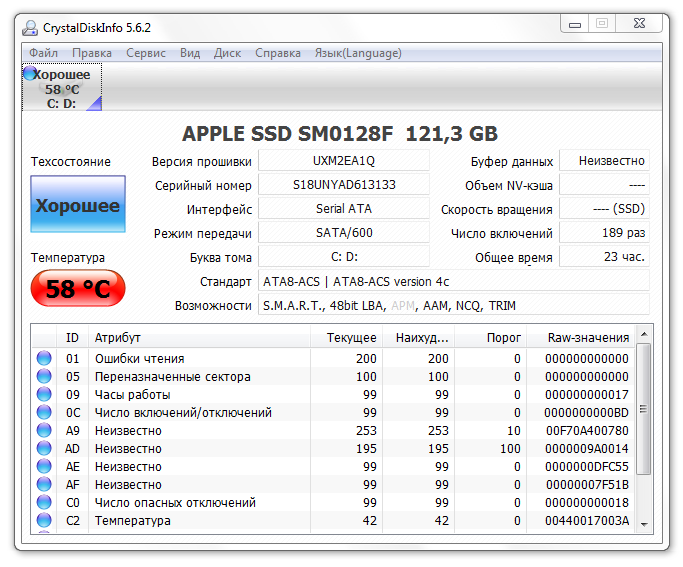Click the status icon for Число включений/отключений
The width and height of the screenshot is (683, 567).
coord(44,412)
